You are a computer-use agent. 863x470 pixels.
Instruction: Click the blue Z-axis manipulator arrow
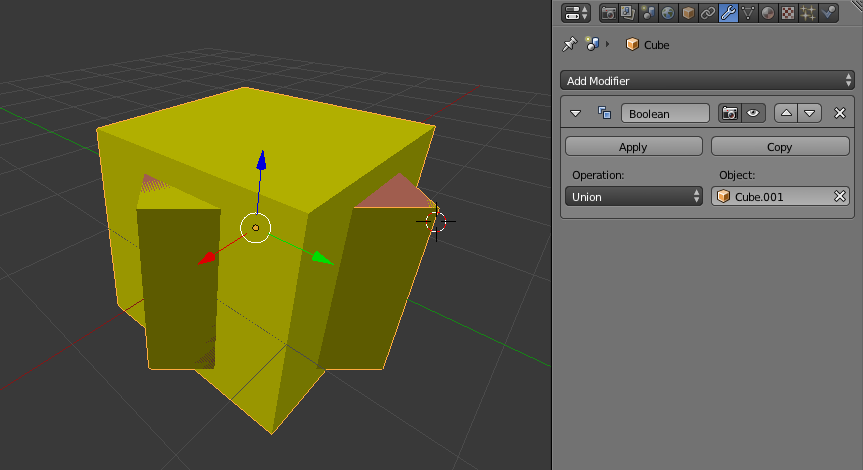[x=261, y=160]
